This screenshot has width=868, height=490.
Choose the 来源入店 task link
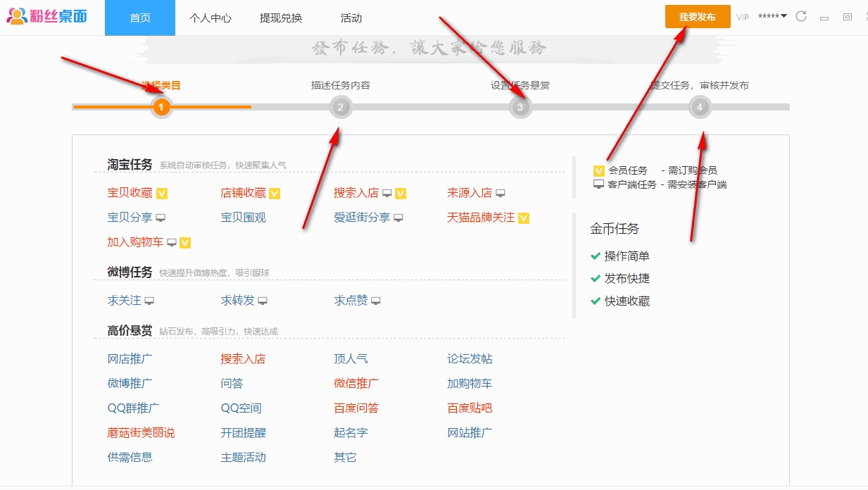click(x=470, y=194)
